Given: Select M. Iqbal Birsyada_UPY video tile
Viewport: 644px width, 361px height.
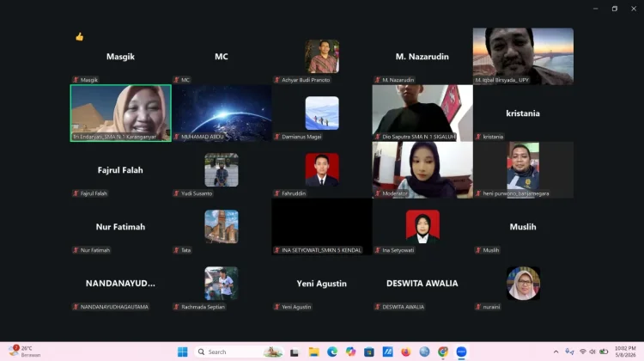Looking at the screenshot, I should [x=523, y=57].
